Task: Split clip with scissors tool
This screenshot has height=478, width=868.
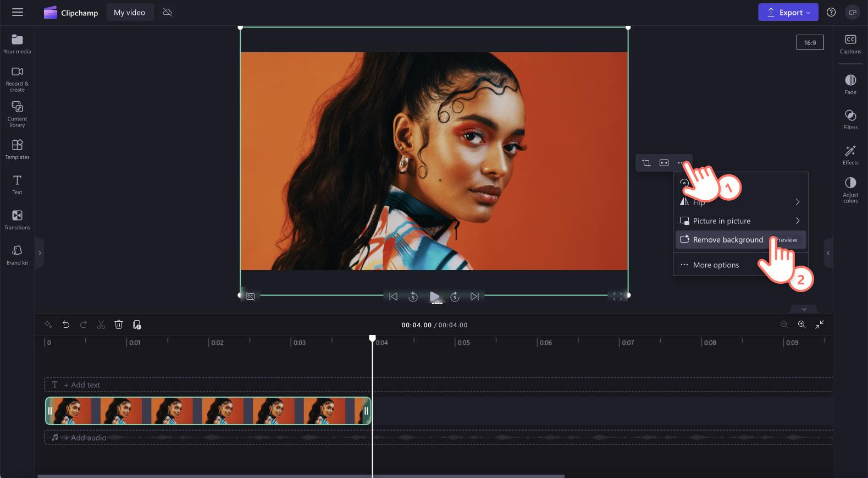Action: click(x=101, y=325)
